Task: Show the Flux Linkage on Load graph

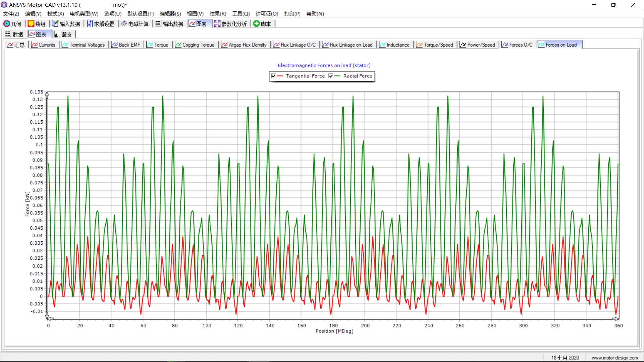Action: point(348,45)
